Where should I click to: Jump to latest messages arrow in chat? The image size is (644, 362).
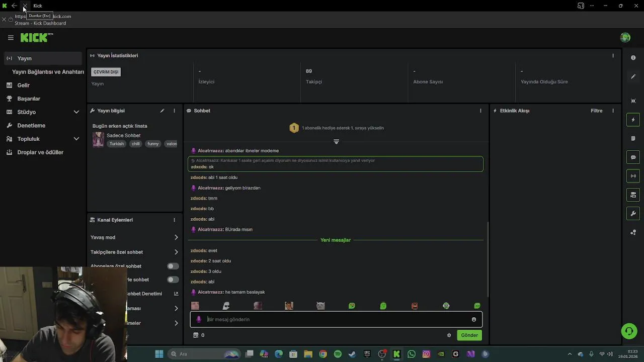pyautogui.click(x=336, y=142)
